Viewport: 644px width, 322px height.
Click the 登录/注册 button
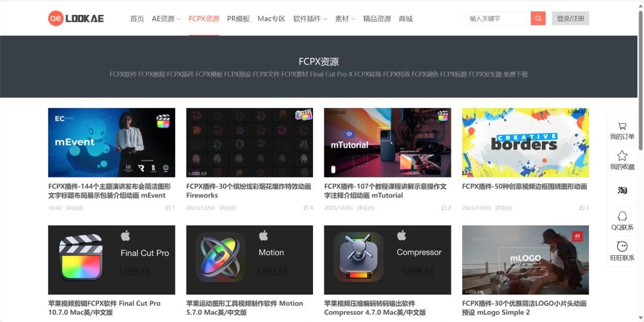[x=570, y=18]
